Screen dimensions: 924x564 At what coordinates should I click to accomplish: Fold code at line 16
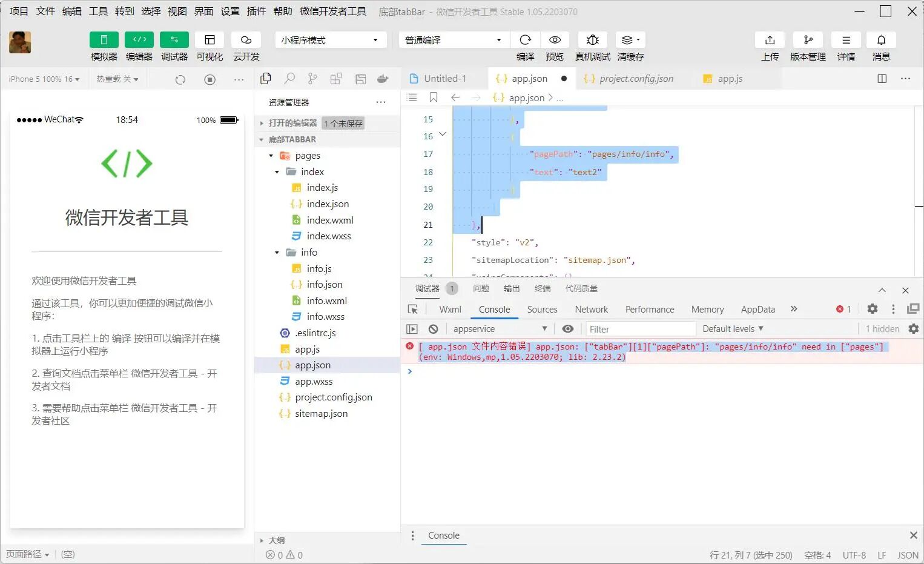(x=443, y=134)
